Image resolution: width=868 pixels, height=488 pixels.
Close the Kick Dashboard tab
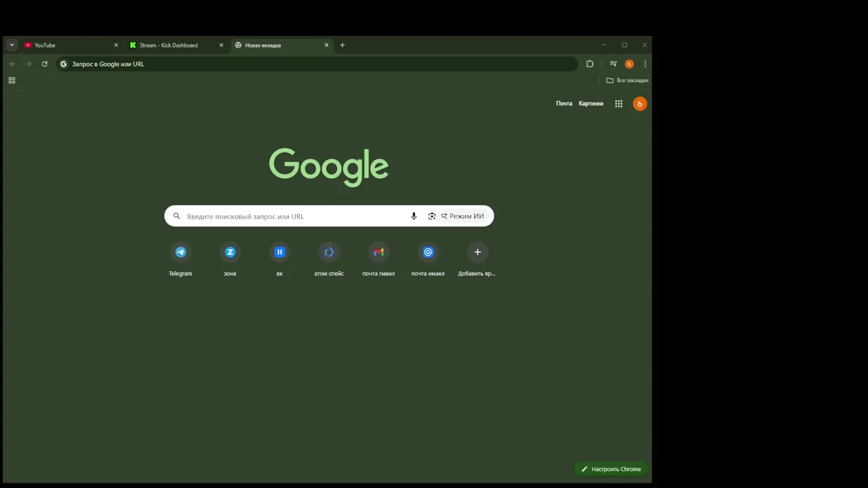pyautogui.click(x=221, y=45)
